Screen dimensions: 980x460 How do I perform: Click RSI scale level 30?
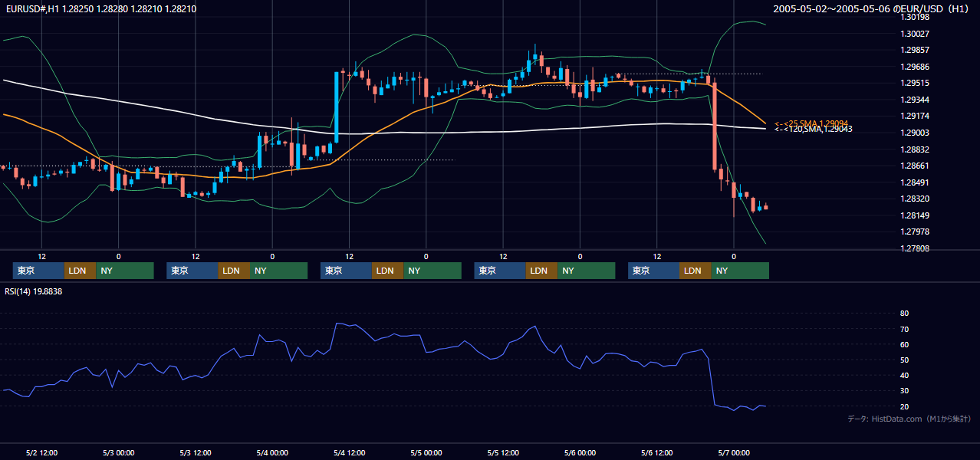click(x=904, y=391)
